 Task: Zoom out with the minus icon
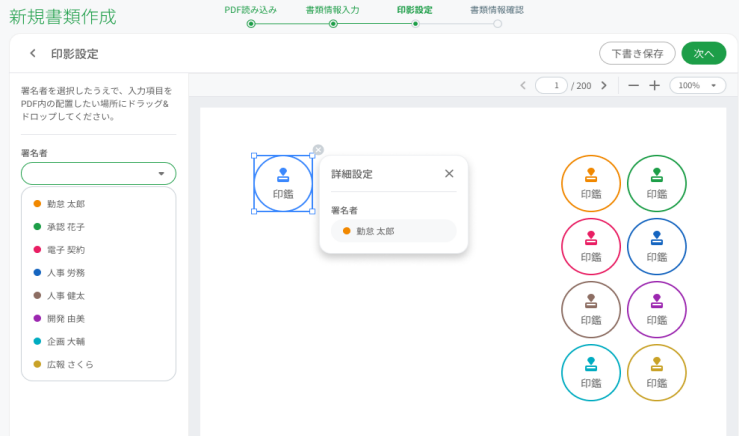tap(633, 85)
